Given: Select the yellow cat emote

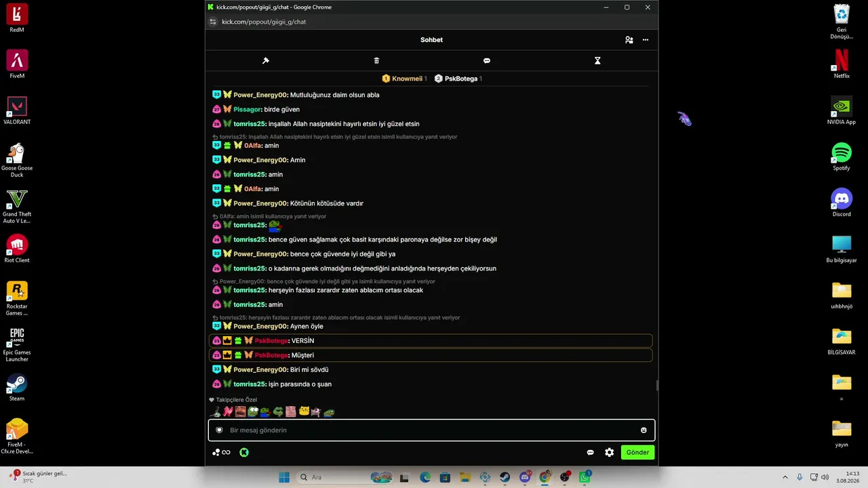Looking at the screenshot, I should coord(304,411).
